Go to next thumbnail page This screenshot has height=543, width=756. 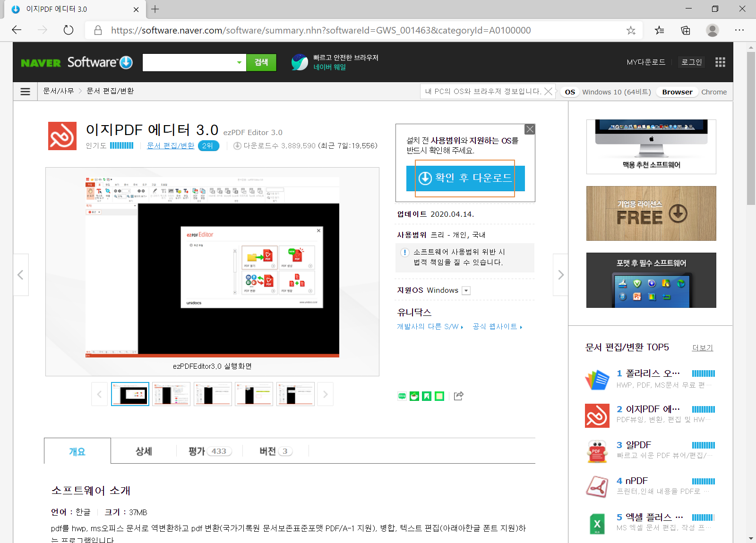[325, 394]
